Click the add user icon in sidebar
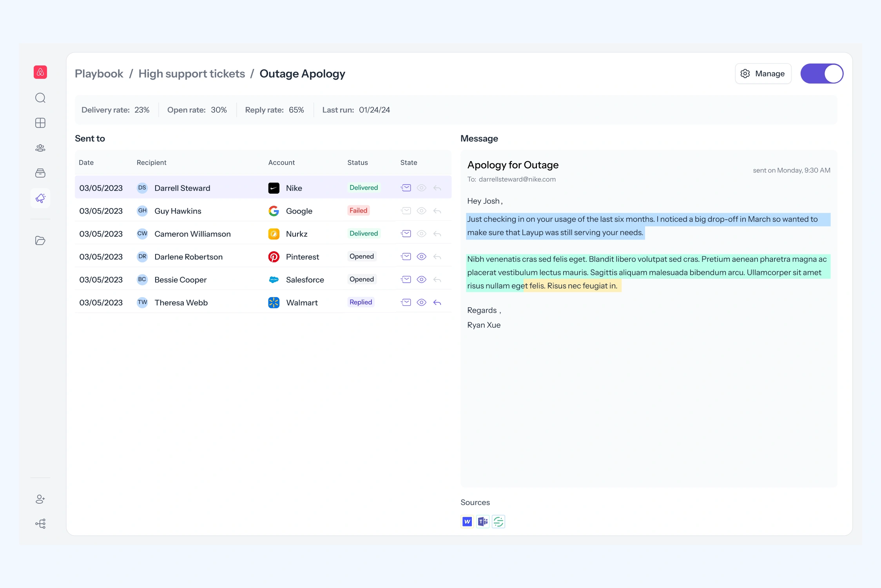 [x=40, y=499]
